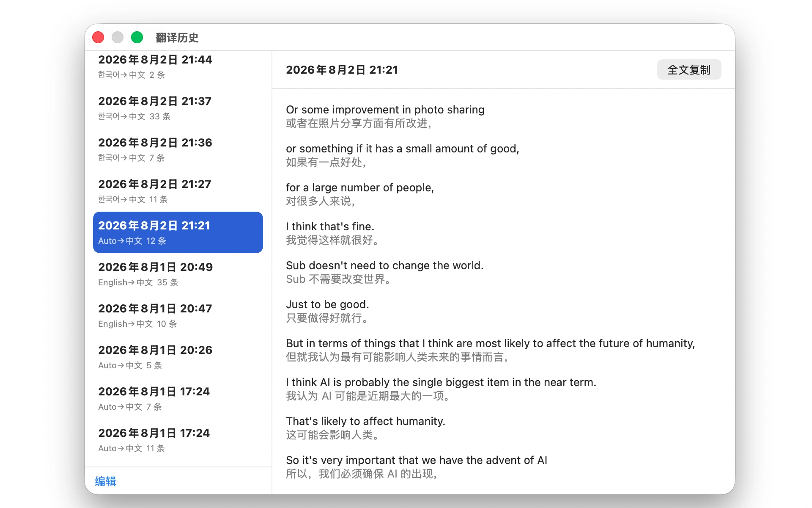Image resolution: width=812 pixels, height=508 pixels.
Task: Click the 编辑 link at bottom
Action: [x=105, y=481]
